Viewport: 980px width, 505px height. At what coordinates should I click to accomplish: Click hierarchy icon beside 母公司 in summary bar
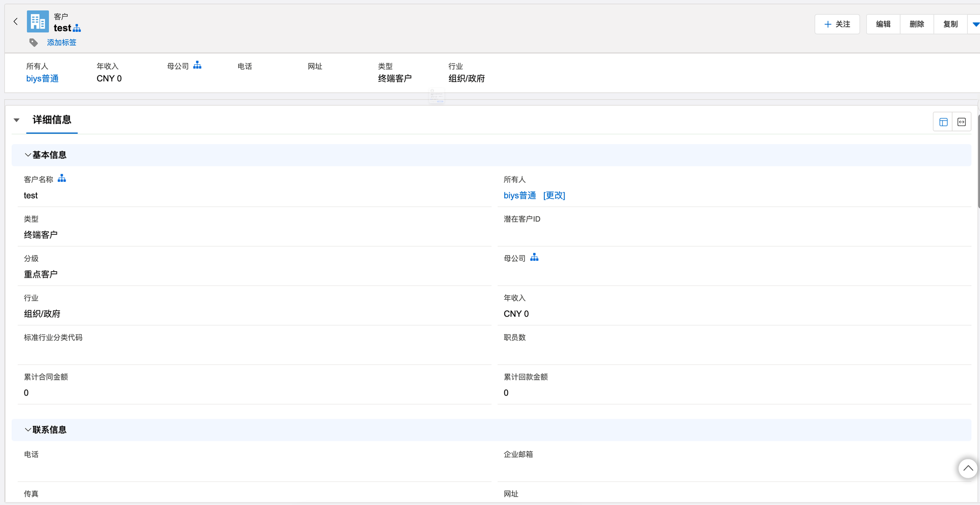click(x=197, y=65)
